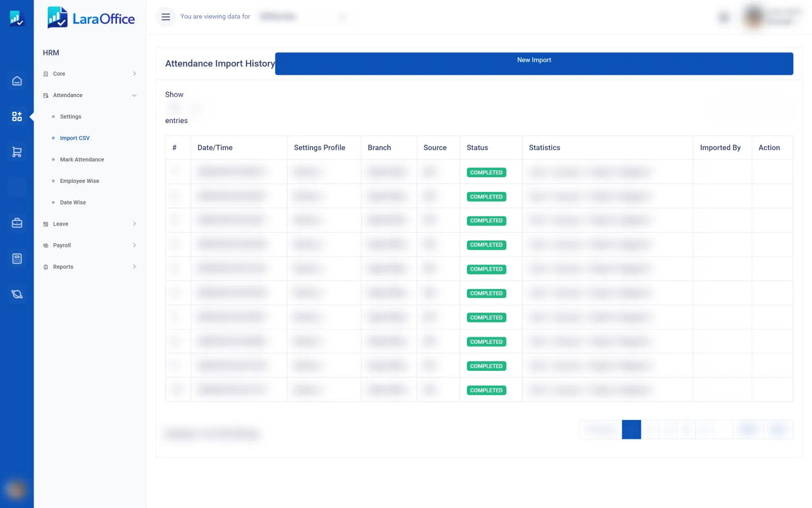Open the Employee Wise menu item
The height and width of the screenshot is (508, 812).
tap(79, 181)
